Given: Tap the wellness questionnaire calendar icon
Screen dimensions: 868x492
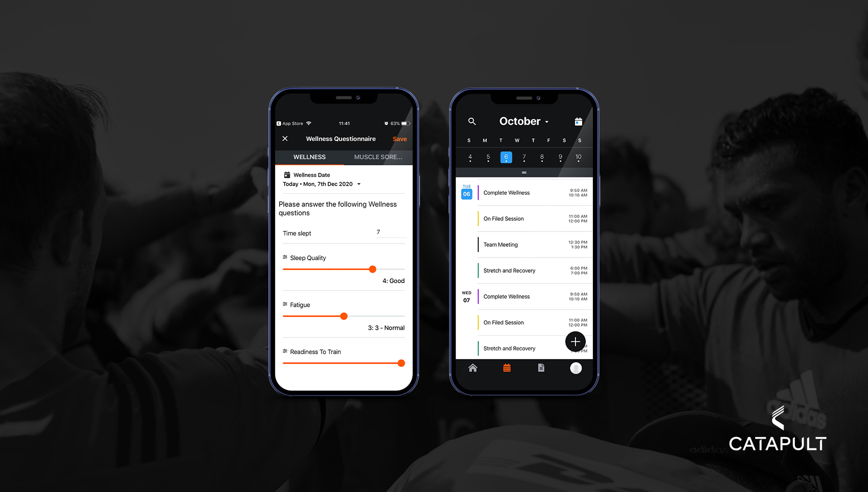Looking at the screenshot, I should (x=286, y=175).
